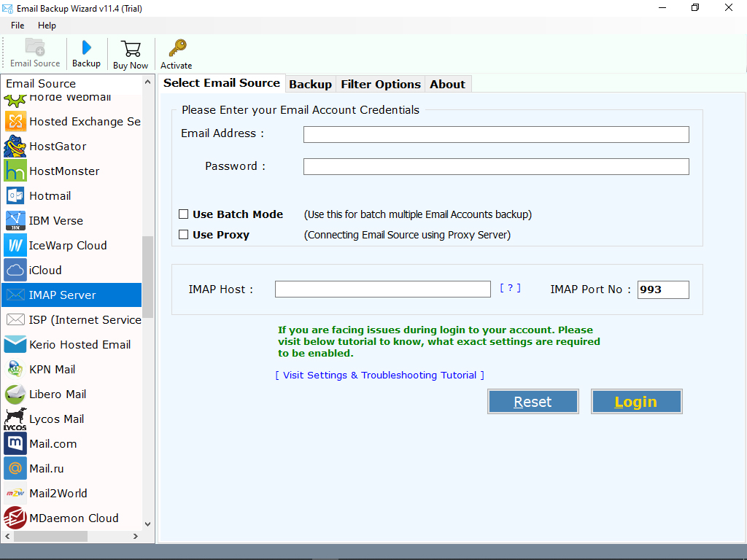Click the source list scroll up arrow

pos(147,82)
